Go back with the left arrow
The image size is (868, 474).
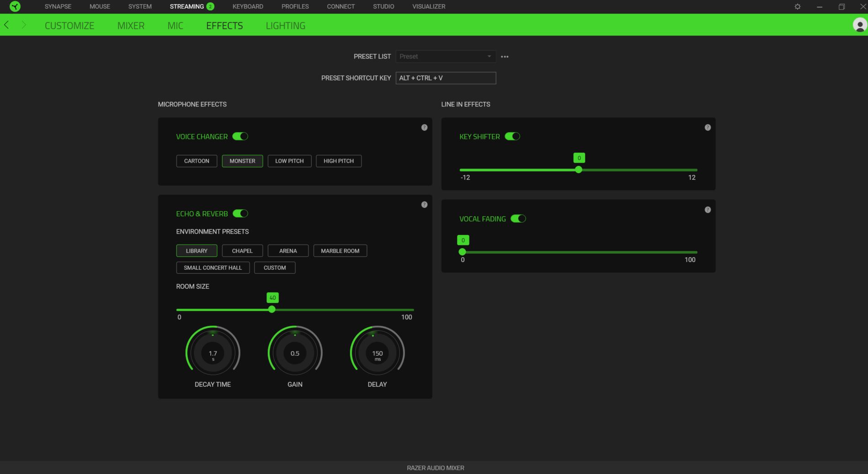click(x=6, y=25)
